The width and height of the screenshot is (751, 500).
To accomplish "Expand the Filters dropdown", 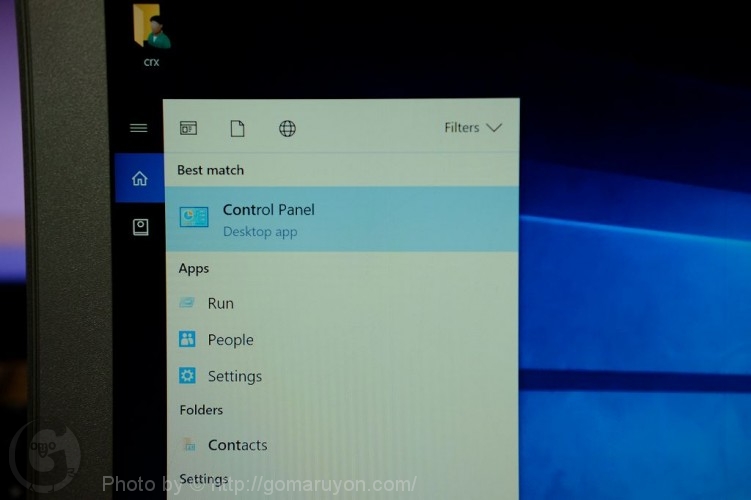I will (473, 128).
